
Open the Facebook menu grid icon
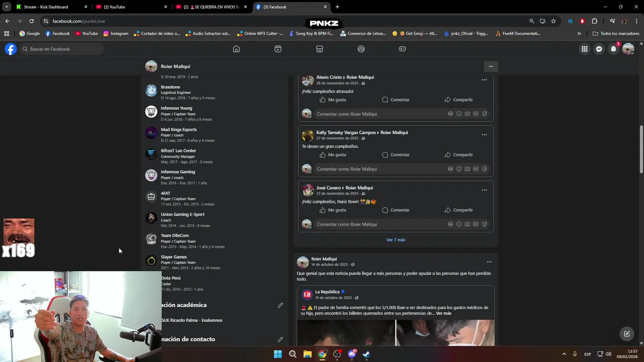pos(584,49)
